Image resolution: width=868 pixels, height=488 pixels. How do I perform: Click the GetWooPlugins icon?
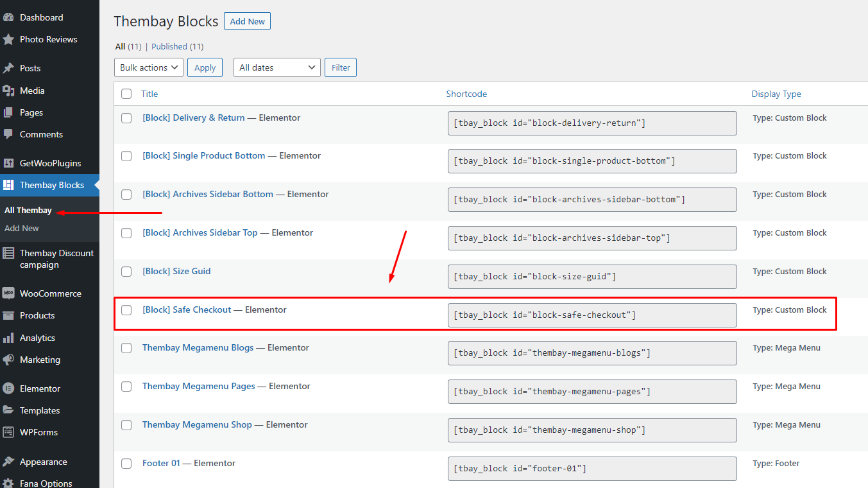[x=8, y=163]
